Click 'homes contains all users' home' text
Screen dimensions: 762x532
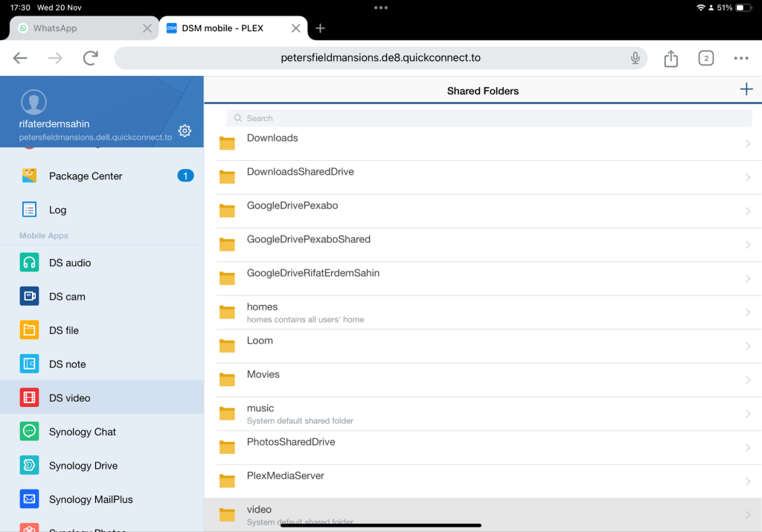pyautogui.click(x=305, y=319)
